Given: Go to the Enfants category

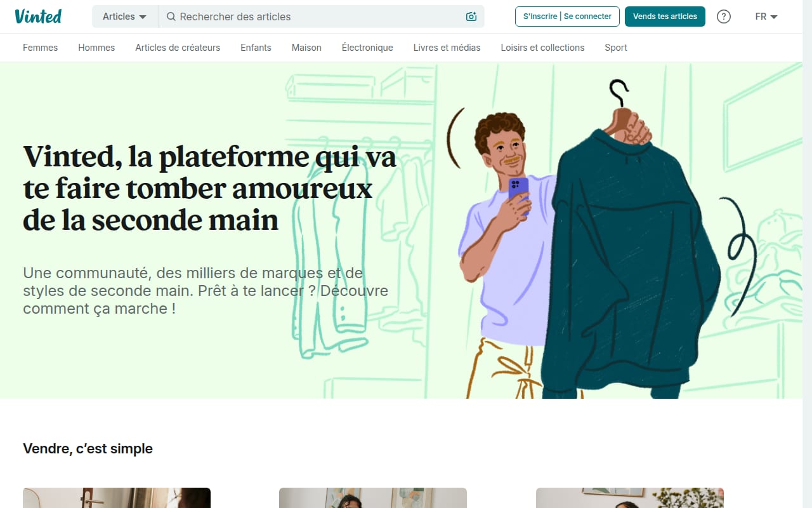Looking at the screenshot, I should (x=256, y=48).
